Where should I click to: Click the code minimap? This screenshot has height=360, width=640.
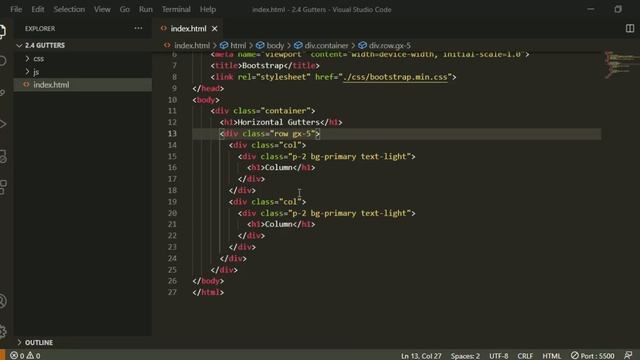click(x=621, y=65)
